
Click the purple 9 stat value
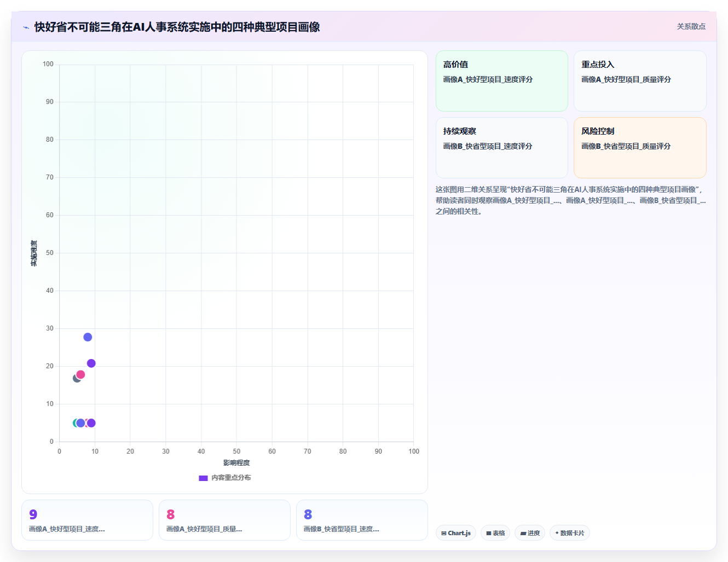33,514
